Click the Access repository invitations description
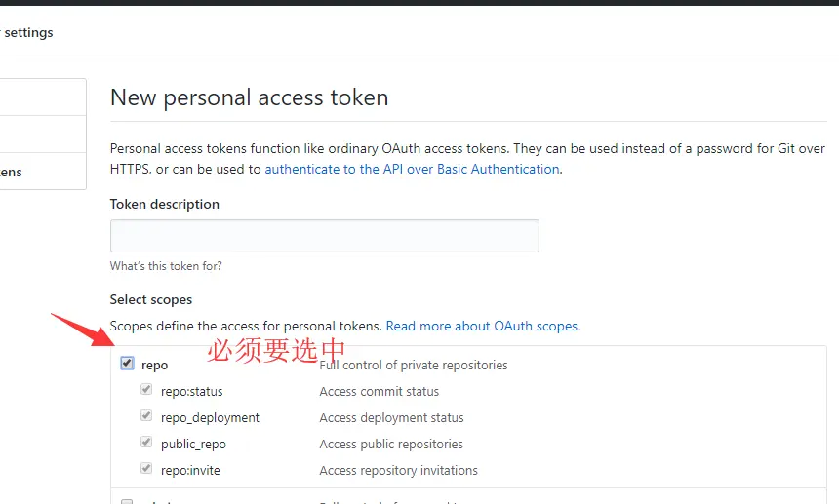839x504 pixels. [398, 470]
